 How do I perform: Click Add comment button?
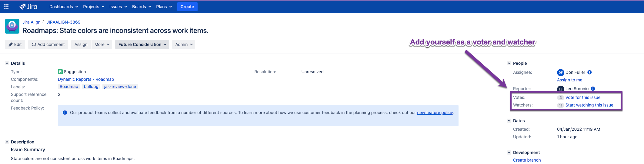click(48, 44)
